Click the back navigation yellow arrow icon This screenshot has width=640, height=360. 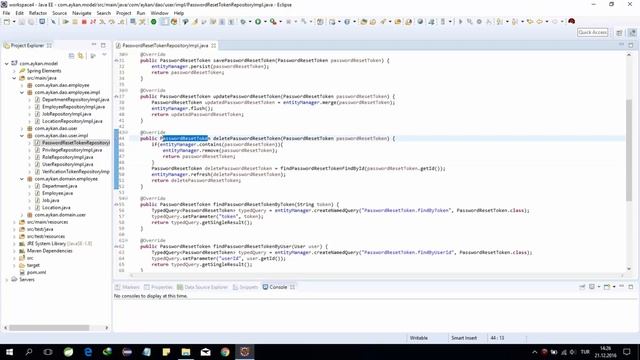[x=539, y=22]
